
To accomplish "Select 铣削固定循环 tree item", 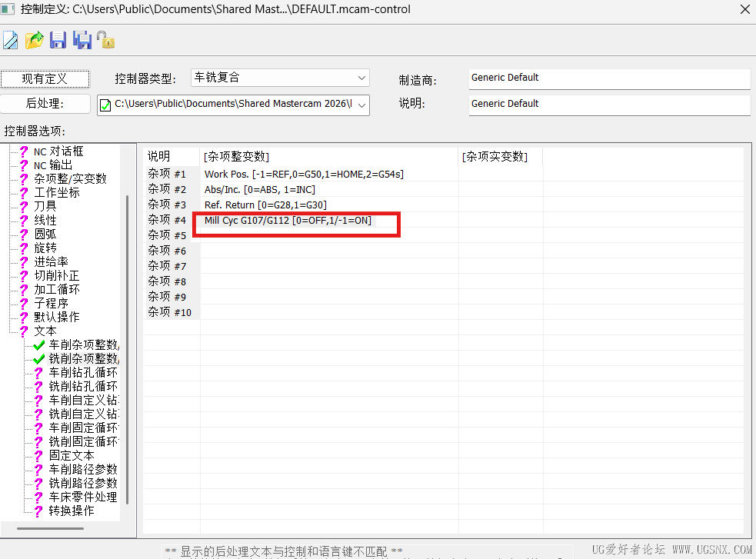I will [83, 442].
